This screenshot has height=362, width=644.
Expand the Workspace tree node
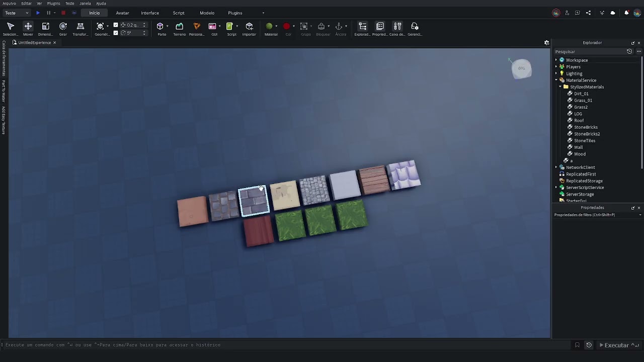click(x=556, y=60)
